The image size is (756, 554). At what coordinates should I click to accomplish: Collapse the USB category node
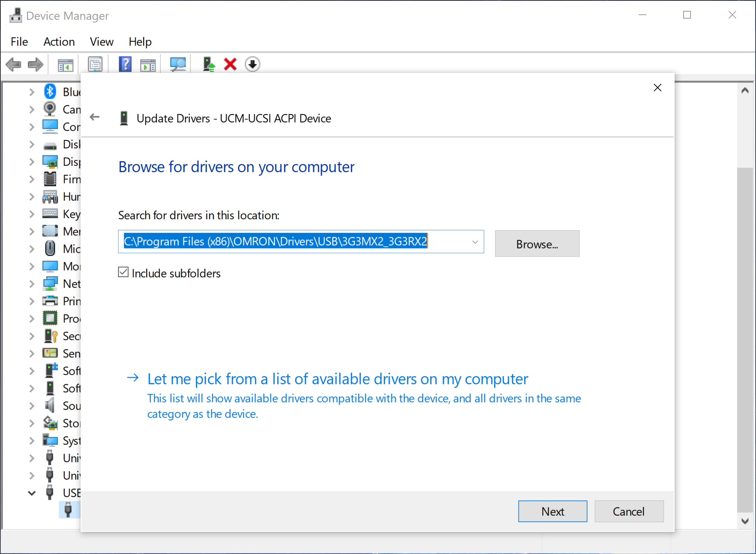(x=32, y=493)
